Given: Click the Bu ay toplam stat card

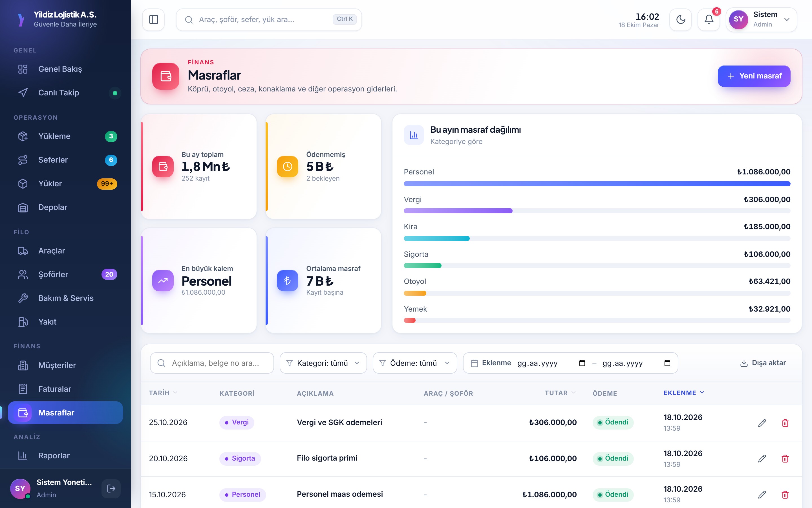Looking at the screenshot, I should tap(199, 167).
